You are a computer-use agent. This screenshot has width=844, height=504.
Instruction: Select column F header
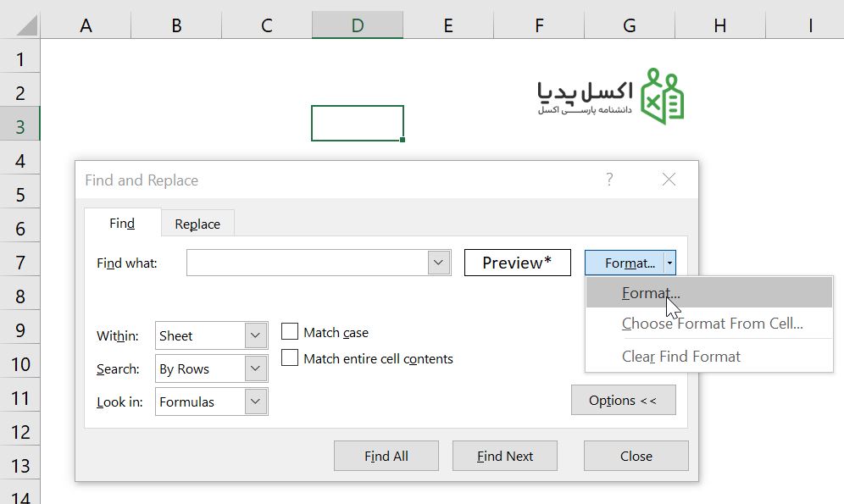pyautogui.click(x=539, y=25)
